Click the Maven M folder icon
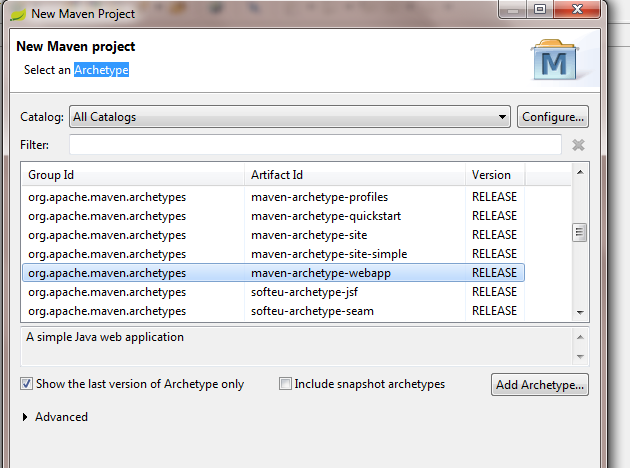This screenshot has width=630, height=468. pos(554,59)
